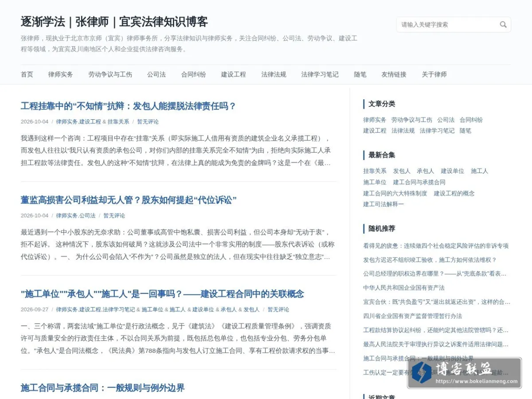
Task: Click 建工合同与承揽合同 in 最新合集
Action: (419, 182)
